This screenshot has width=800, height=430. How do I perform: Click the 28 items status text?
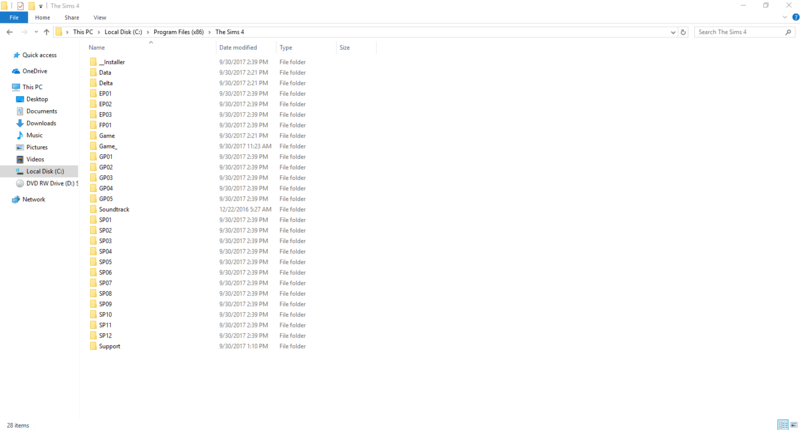[x=18, y=425]
